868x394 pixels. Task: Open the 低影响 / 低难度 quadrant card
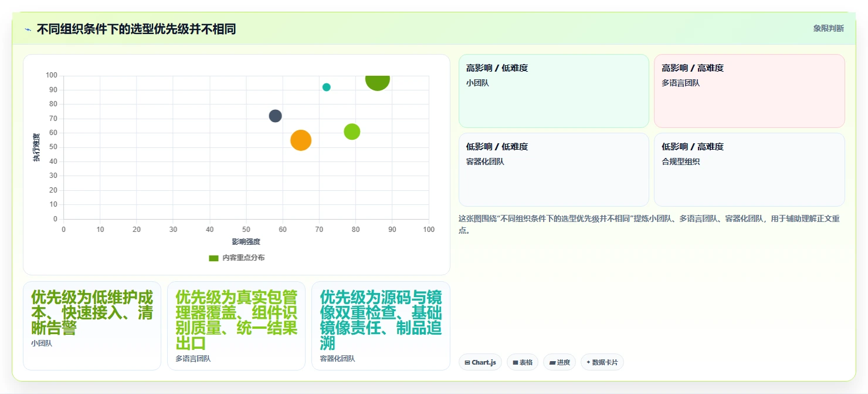coord(554,170)
